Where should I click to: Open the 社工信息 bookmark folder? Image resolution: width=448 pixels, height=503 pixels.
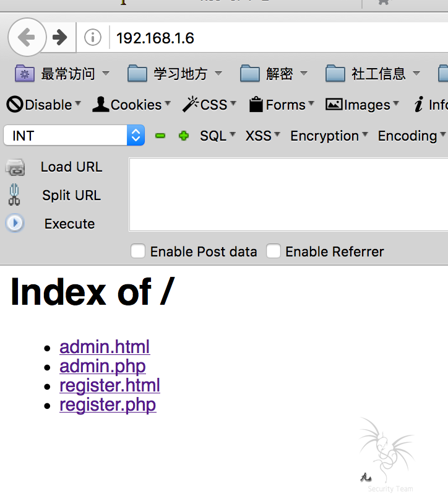click(x=373, y=74)
